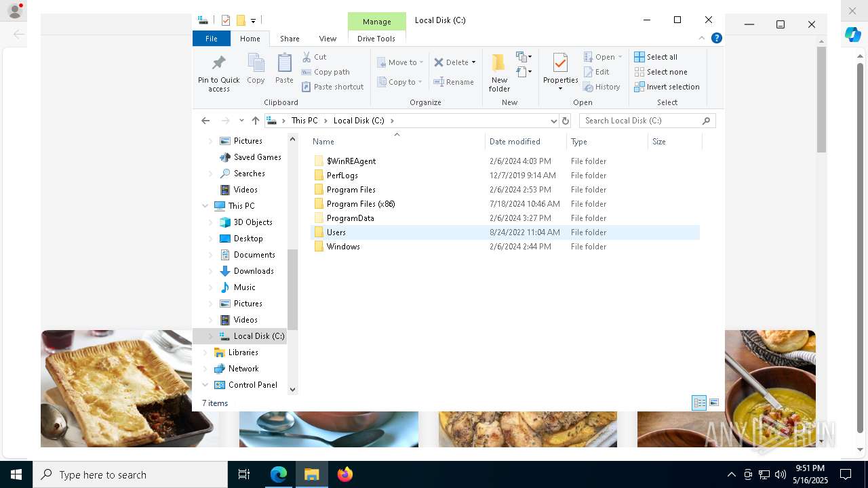Click Select all in ribbon
Screen dimensions: 868x488
tap(656, 57)
